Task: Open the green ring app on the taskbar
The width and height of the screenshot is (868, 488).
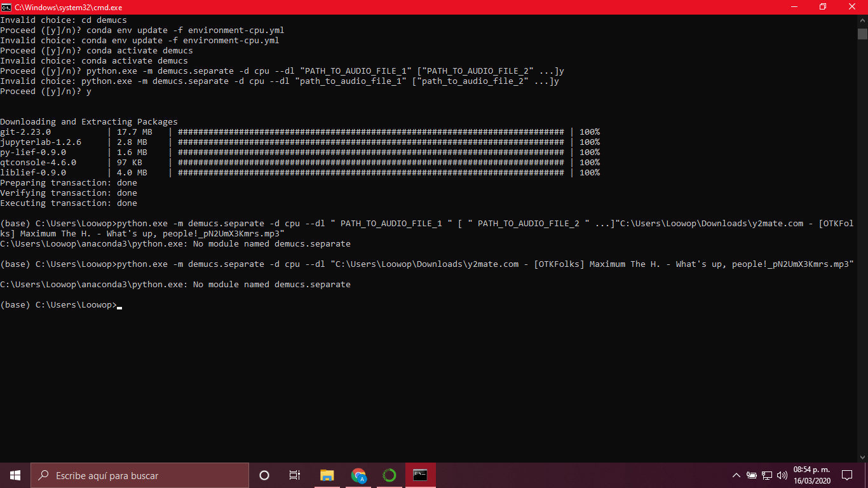Action: point(390,475)
